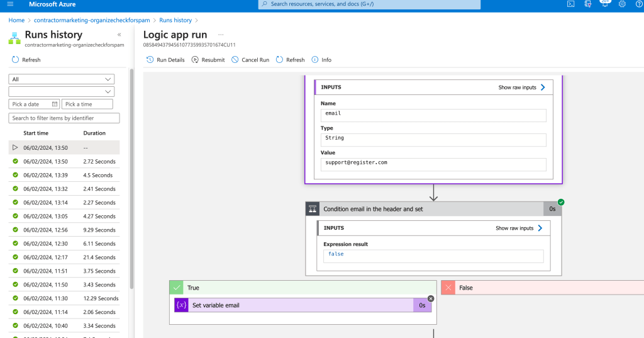Screen dimensions: 644x338
Task: Click the Resubmit button label
Action: pos(213,60)
